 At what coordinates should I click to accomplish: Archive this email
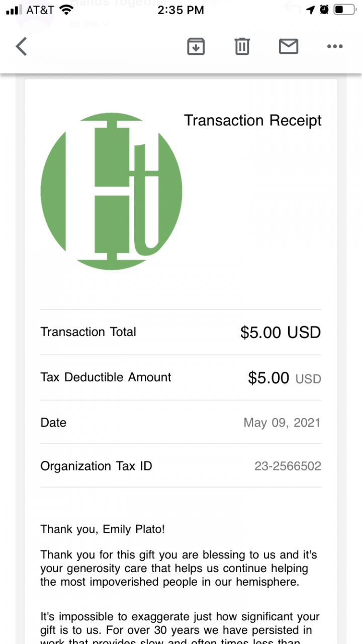[196, 46]
